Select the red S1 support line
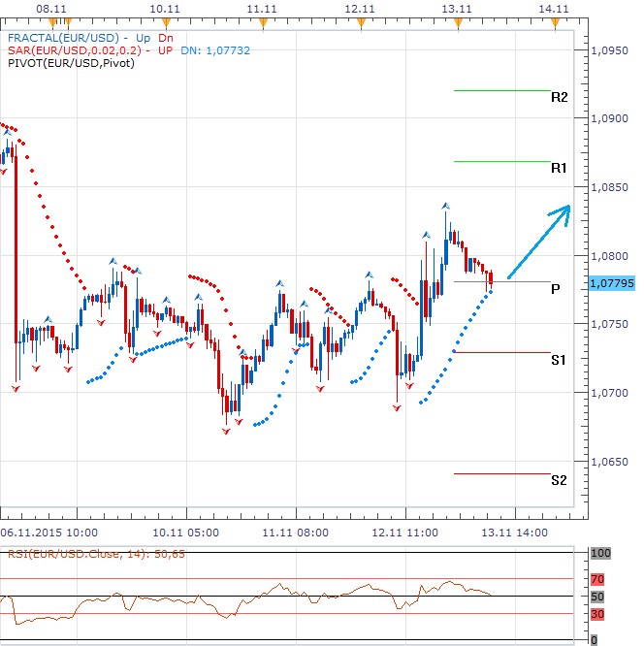The height and width of the screenshot is (646, 644). point(501,352)
